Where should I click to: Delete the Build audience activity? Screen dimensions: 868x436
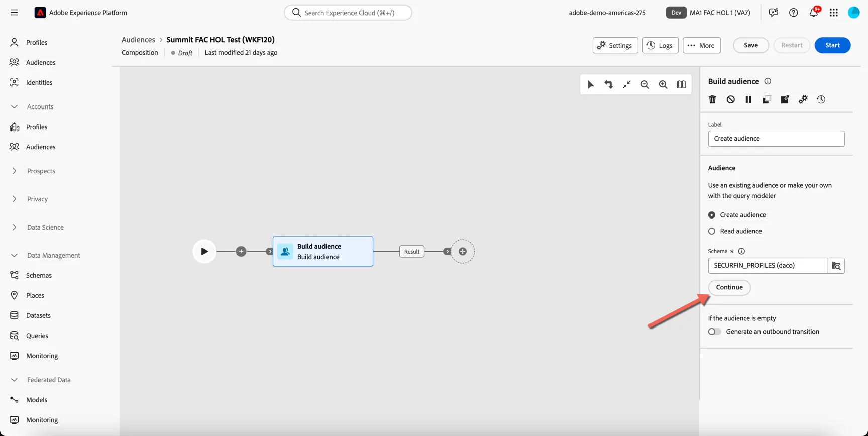click(712, 99)
